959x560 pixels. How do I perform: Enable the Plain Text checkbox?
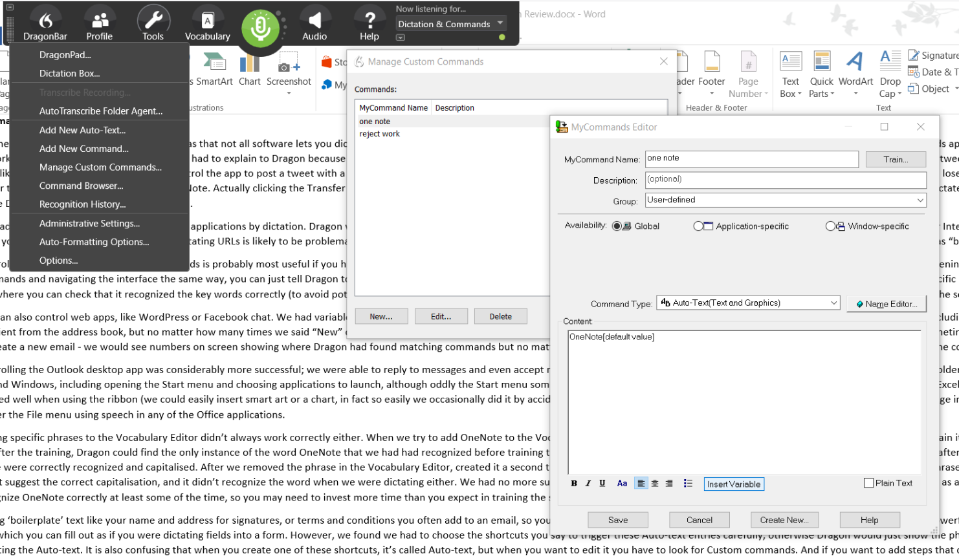coord(869,483)
